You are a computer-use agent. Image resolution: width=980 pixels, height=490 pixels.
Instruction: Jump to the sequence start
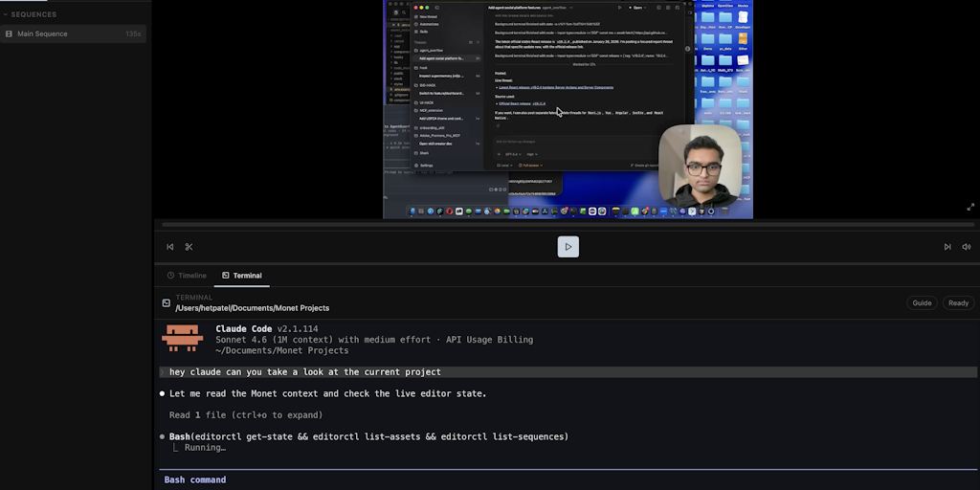tap(170, 247)
